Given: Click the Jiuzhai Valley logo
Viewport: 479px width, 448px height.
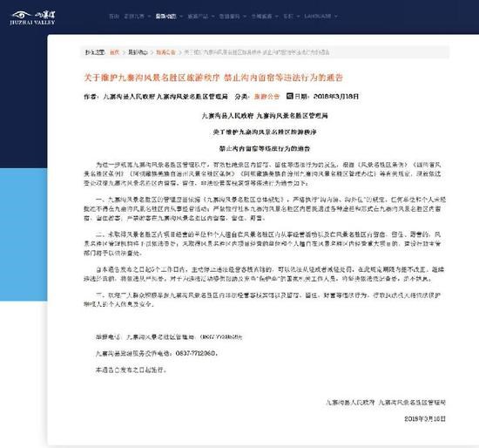Looking at the screenshot, I should 33,18.
